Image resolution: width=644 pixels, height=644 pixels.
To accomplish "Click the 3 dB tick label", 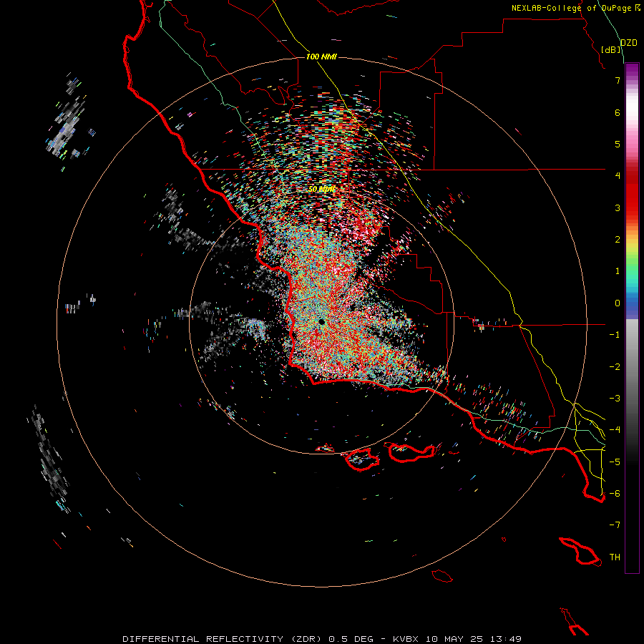I will (x=618, y=208).
